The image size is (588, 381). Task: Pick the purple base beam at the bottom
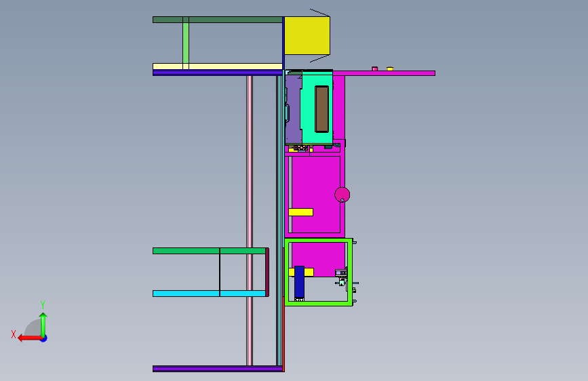tap(218, 369)
